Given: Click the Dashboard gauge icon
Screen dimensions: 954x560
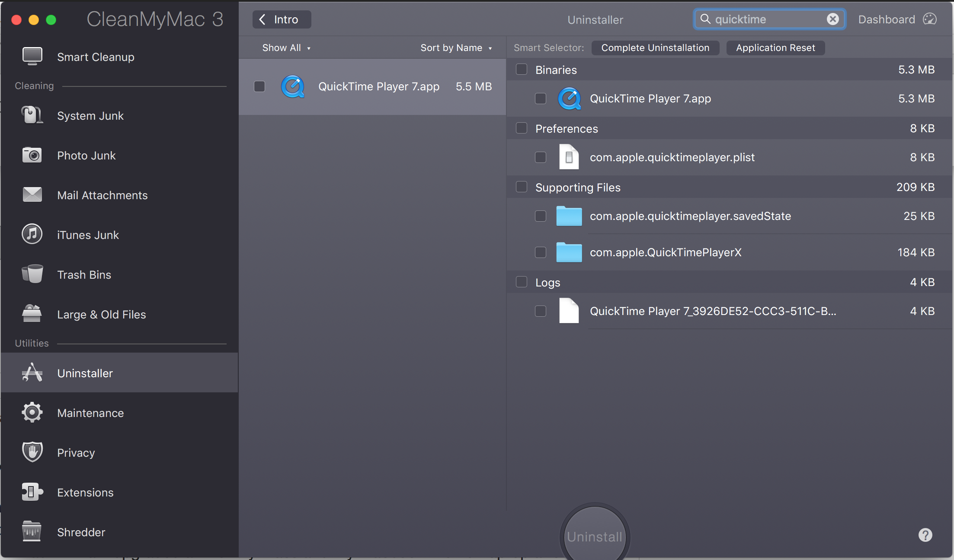Looking at the screenshot, I should click(930, 19).
